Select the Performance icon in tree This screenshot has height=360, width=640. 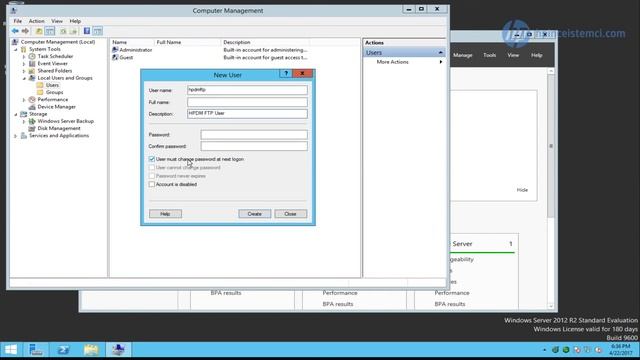pyautogui.click(x=32, y=100)
